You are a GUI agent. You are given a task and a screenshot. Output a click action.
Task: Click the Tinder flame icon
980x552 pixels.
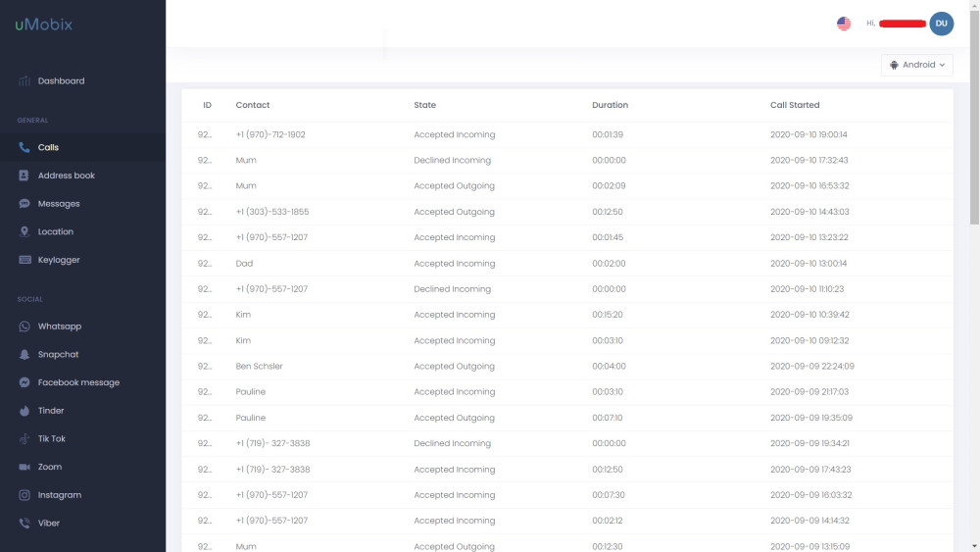pos(24,410)
